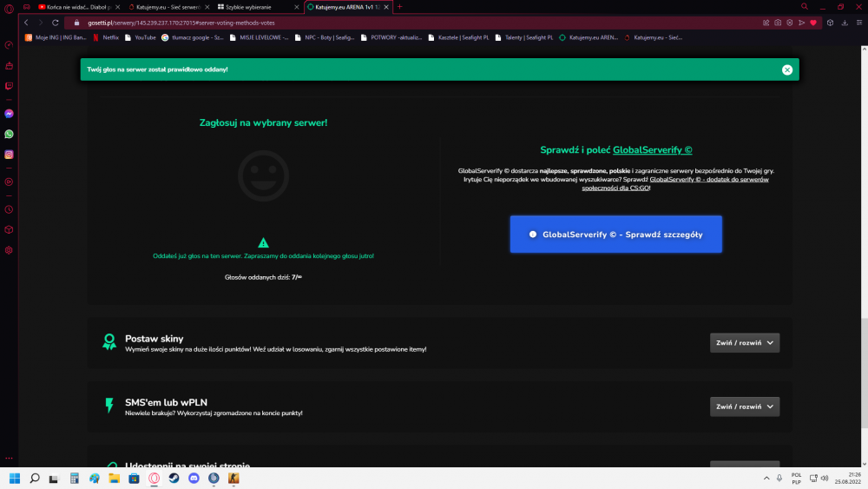The image size is (868, 489).
Task: Open the downloads icon in toolbar
Action: click(x=845, y=23)
